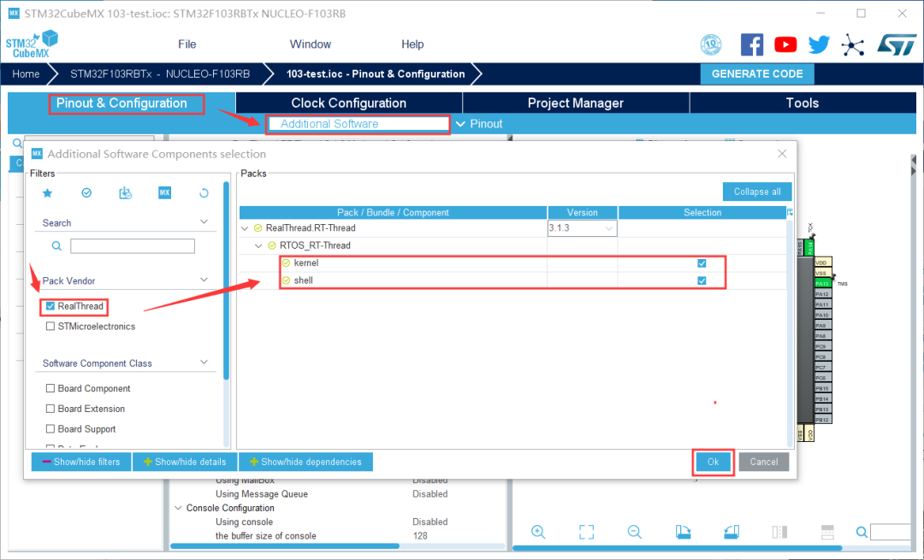Toggle the shell selection checkbox
The width and height of the screenshot is (924, 560).
(x=702, y=281)
